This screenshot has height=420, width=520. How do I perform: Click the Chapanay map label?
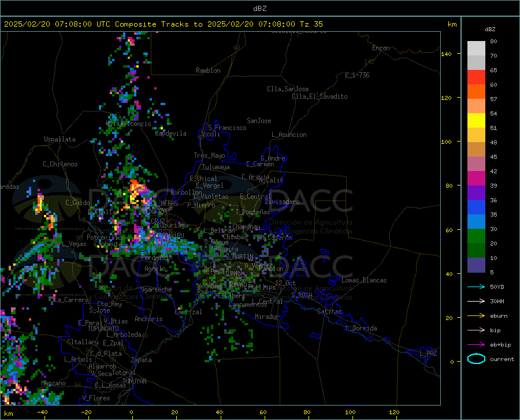point(246,226)
